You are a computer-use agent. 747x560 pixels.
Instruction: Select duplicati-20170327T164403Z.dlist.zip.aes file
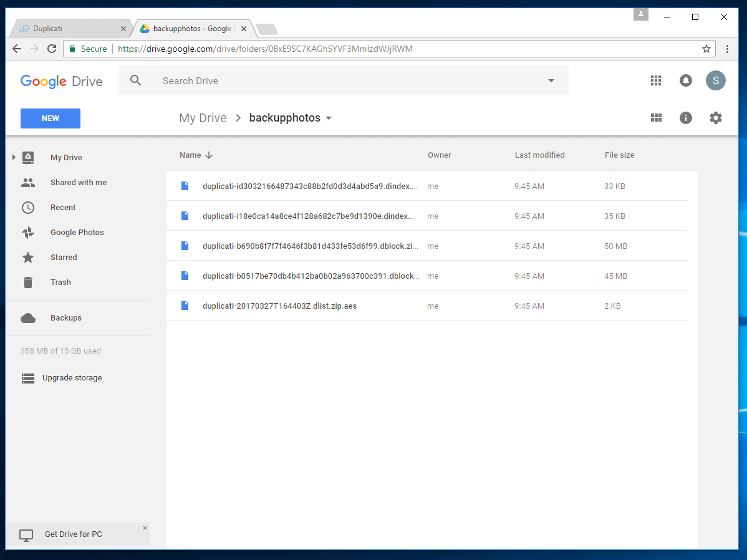279,306
